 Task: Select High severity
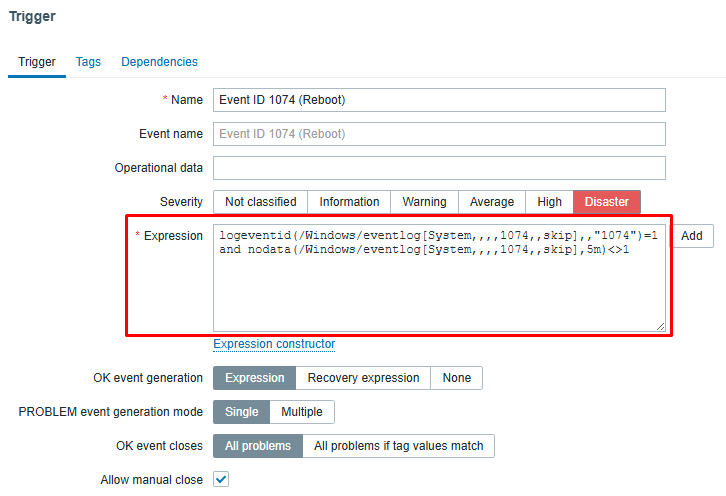pyautogui.click(x=549, y=202)
